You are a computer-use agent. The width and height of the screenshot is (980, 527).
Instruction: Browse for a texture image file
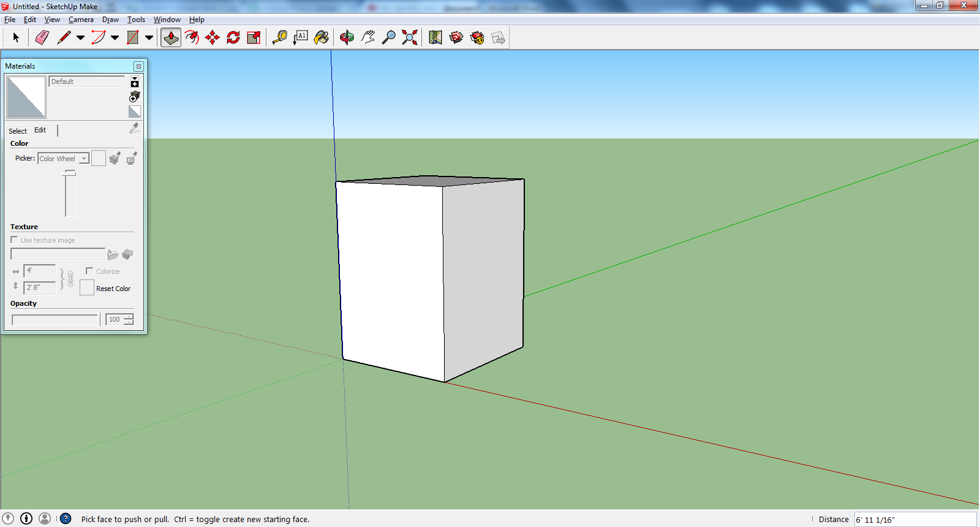[113, 254]
